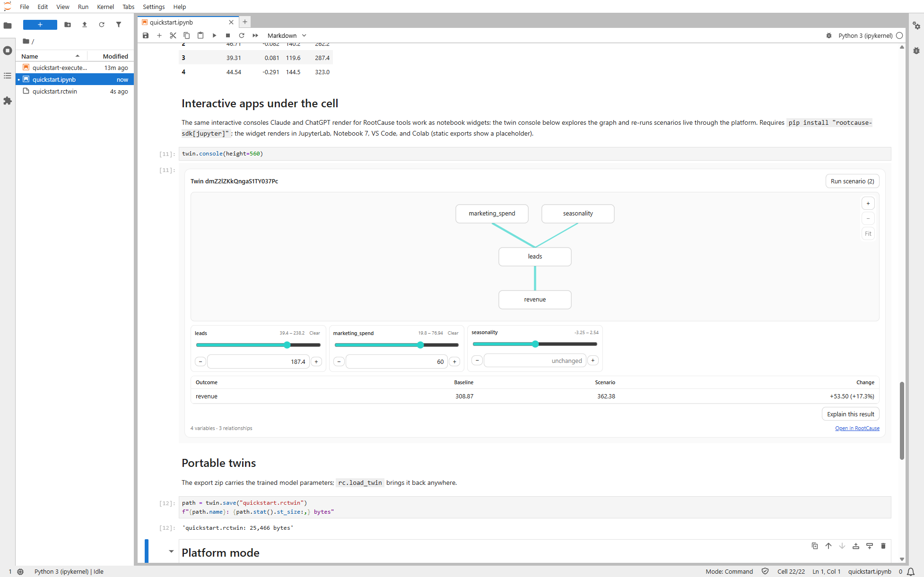This screenshot has height=577, width=924.
Task: Paste cell from clipboard icon
Action: click(200, 35)
